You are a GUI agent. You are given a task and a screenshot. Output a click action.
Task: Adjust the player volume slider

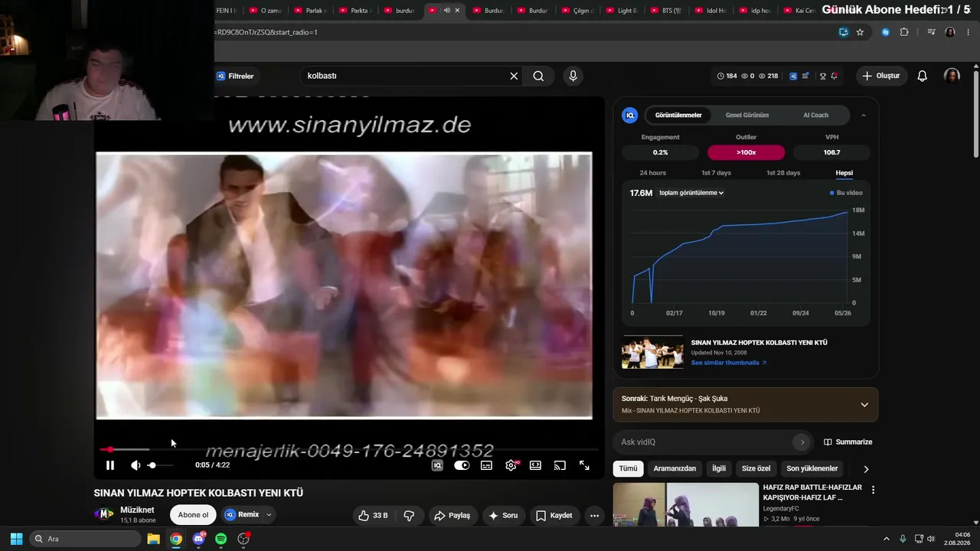(160, 465)
